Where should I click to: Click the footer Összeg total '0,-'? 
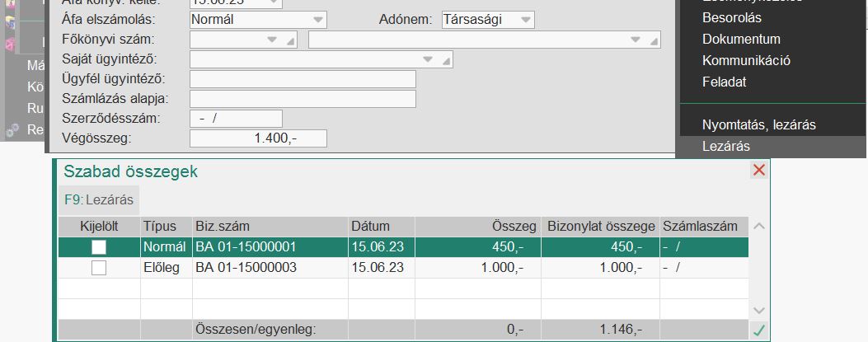coord(478,330)
